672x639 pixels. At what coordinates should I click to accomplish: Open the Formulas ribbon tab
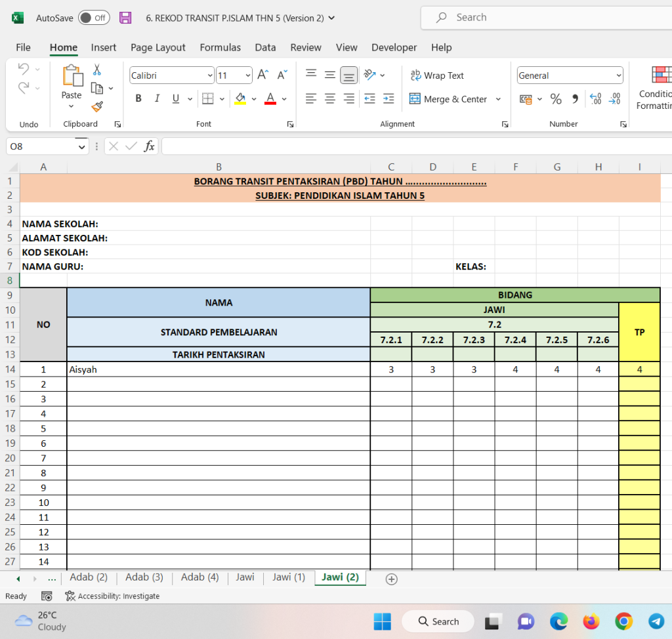point(220,47)
